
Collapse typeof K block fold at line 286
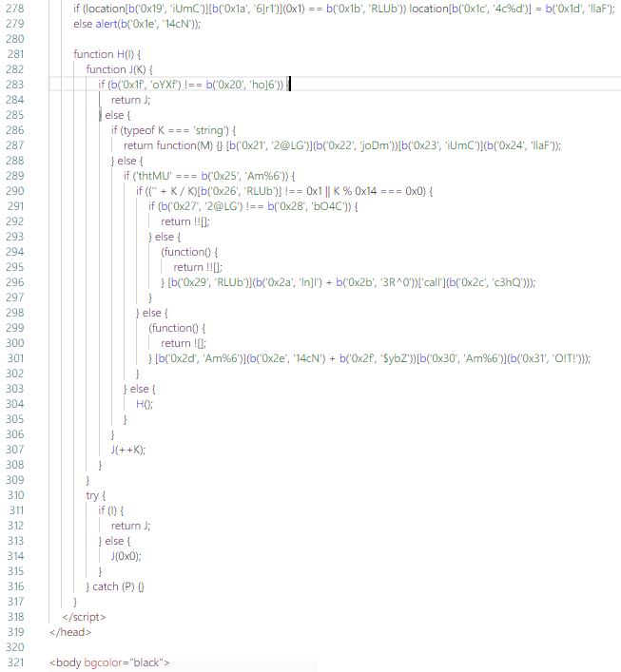pos(39,130)
